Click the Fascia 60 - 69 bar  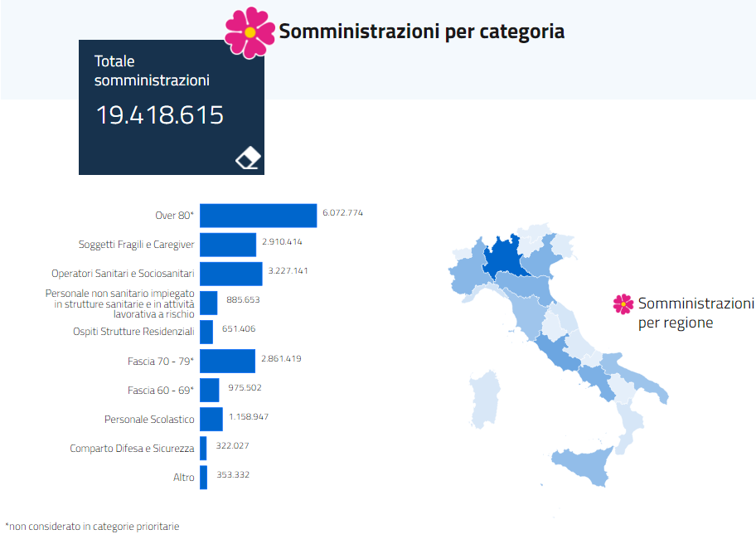click(209, 390)
